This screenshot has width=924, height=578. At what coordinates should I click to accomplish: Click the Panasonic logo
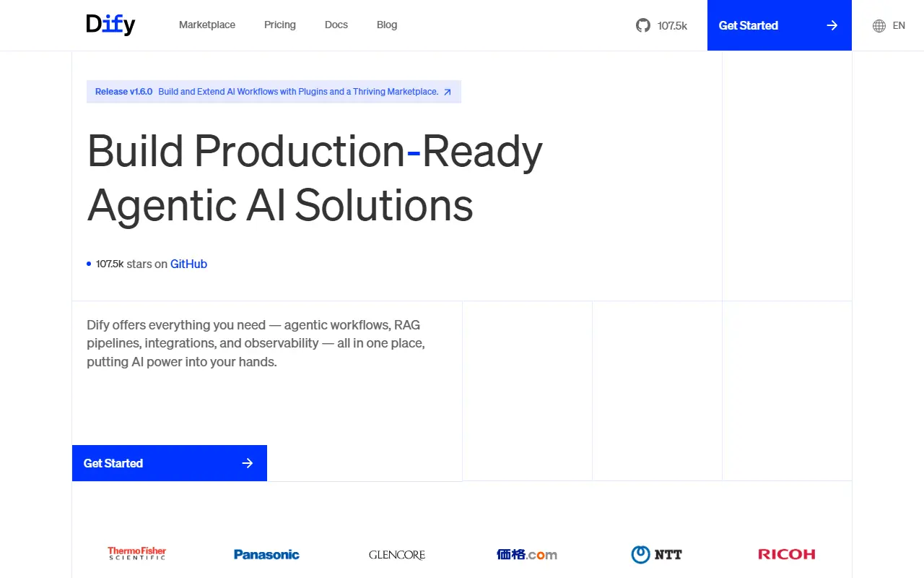click(266, 555)
